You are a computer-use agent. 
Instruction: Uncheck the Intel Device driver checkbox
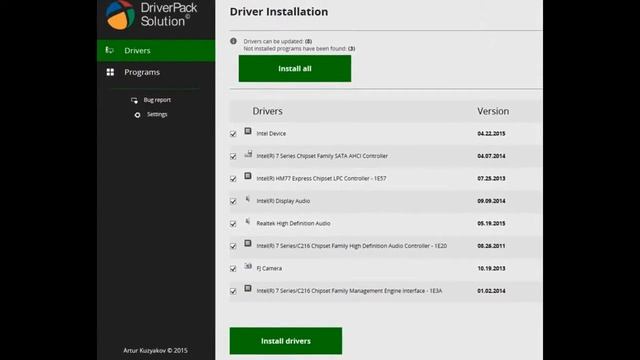tap(233, 134)
